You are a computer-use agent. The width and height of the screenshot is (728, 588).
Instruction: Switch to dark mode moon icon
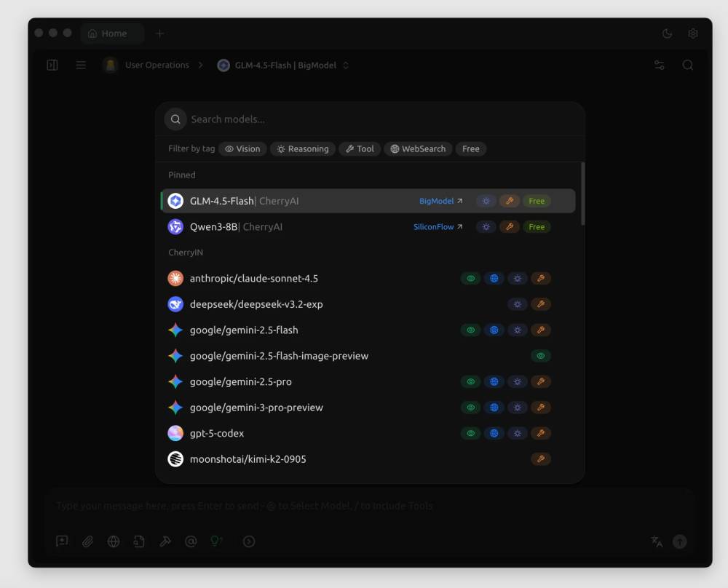(667, 33)
